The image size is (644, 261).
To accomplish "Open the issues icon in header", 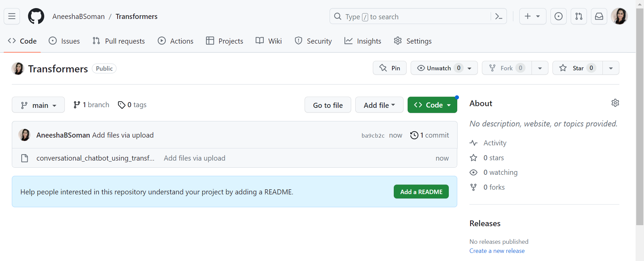I will (x=558, y=16).
